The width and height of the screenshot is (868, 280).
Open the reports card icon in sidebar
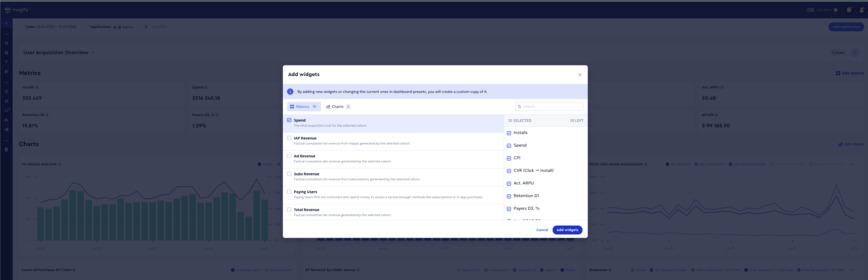point(6,53)
